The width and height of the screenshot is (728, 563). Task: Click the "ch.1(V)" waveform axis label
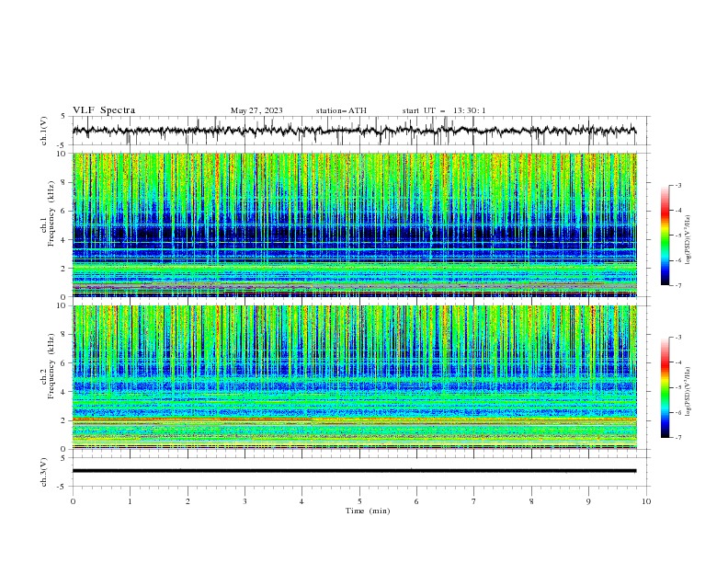[44, 131]
